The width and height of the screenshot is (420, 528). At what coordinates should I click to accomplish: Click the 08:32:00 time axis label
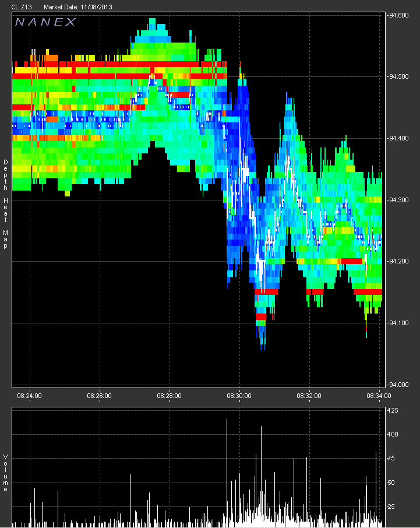click(x=309, y=396)
